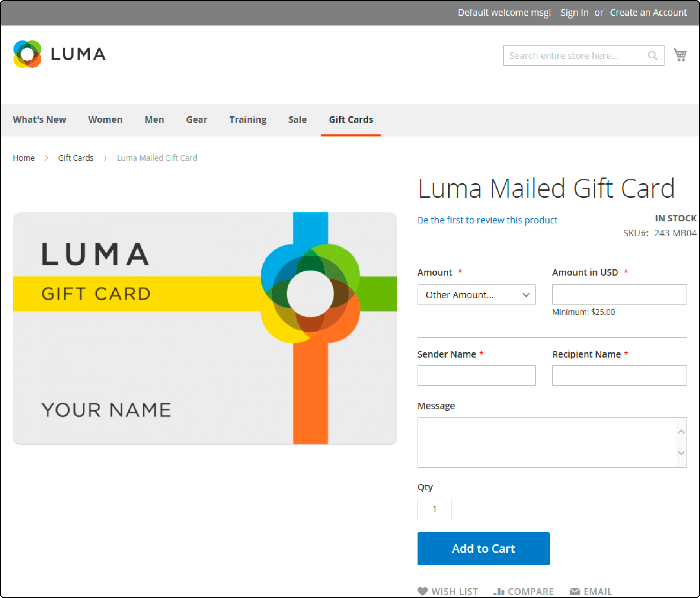Open the Men menu
Screen dimensions: 700x598
click(x=154, y=119)
